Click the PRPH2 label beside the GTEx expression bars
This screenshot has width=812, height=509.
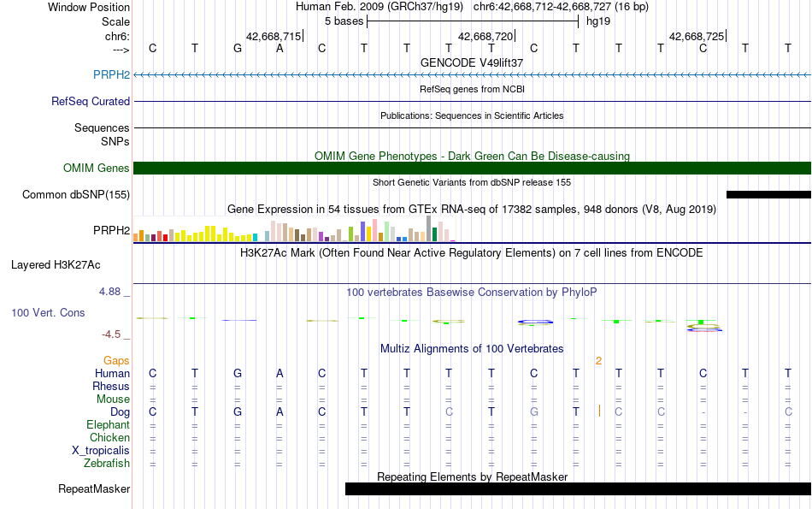point(111,230)
